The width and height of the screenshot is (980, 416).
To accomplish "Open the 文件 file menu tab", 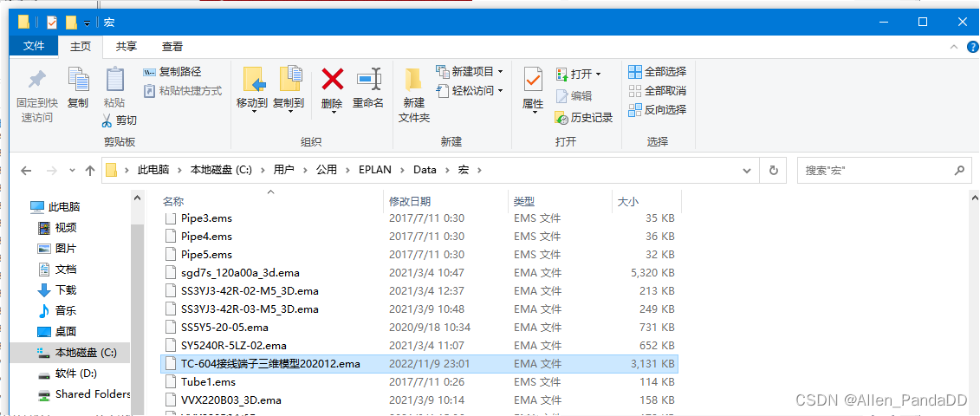I will 34,46.
